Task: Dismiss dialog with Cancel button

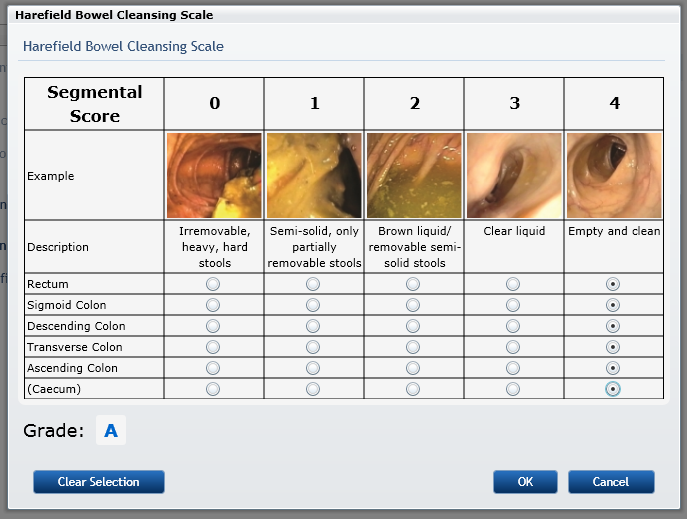Action: (611, 482)
